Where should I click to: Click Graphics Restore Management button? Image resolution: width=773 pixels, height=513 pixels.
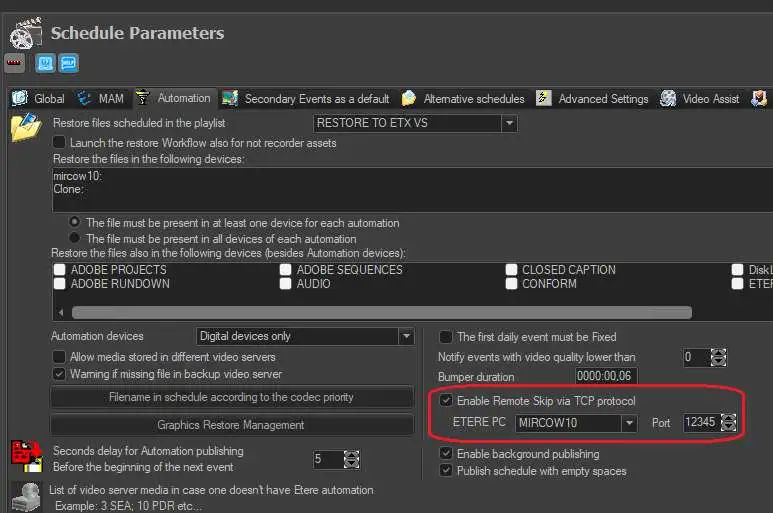tap(231, 424)
